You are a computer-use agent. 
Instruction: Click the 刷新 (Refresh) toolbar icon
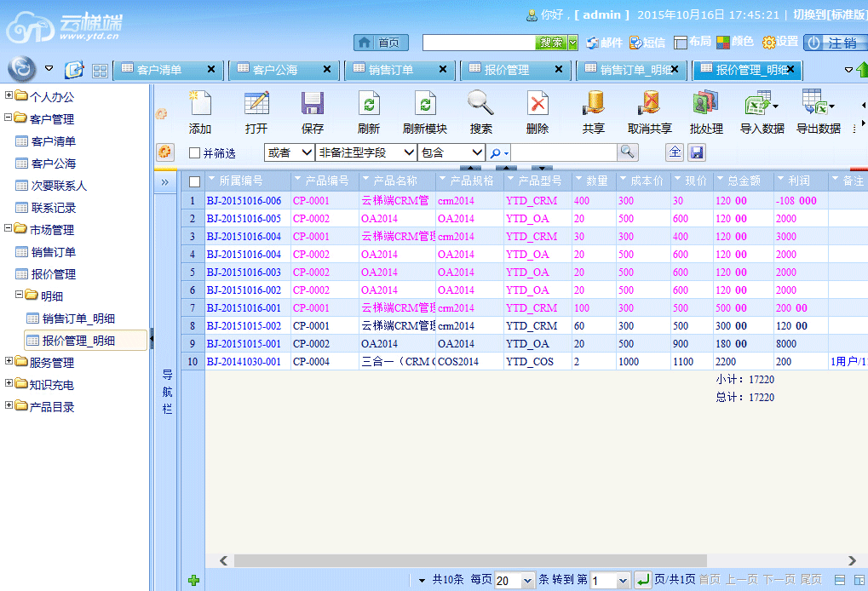pos(369,104)
